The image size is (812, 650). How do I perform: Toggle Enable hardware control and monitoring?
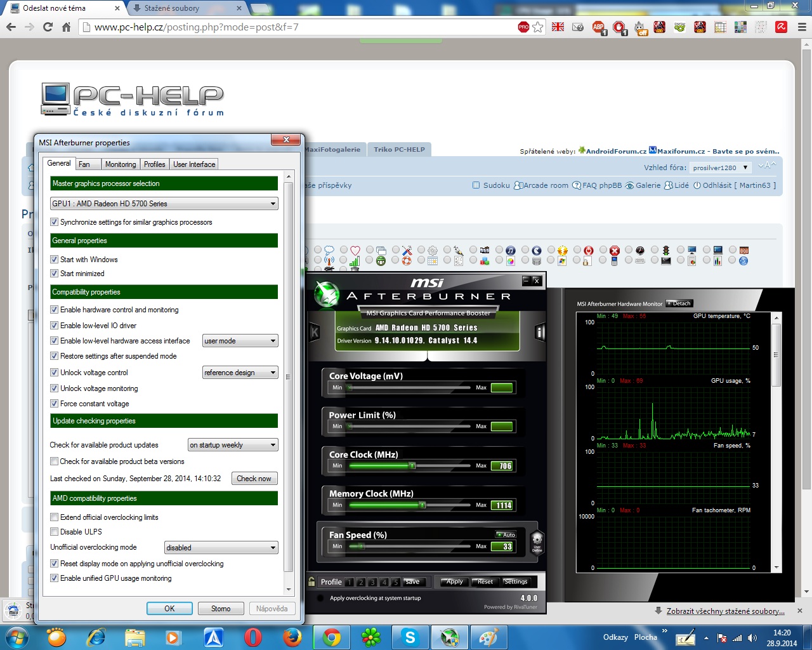coord(54,310)
